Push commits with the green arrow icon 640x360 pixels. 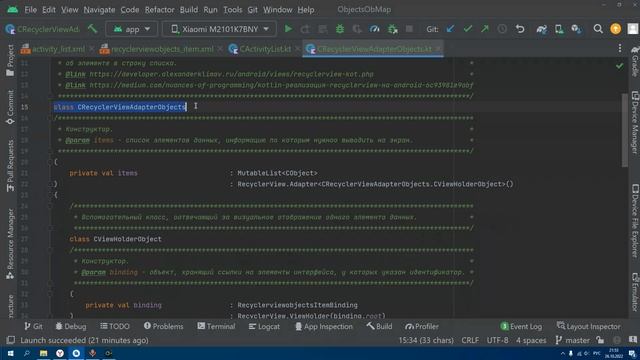pos(485,29)
